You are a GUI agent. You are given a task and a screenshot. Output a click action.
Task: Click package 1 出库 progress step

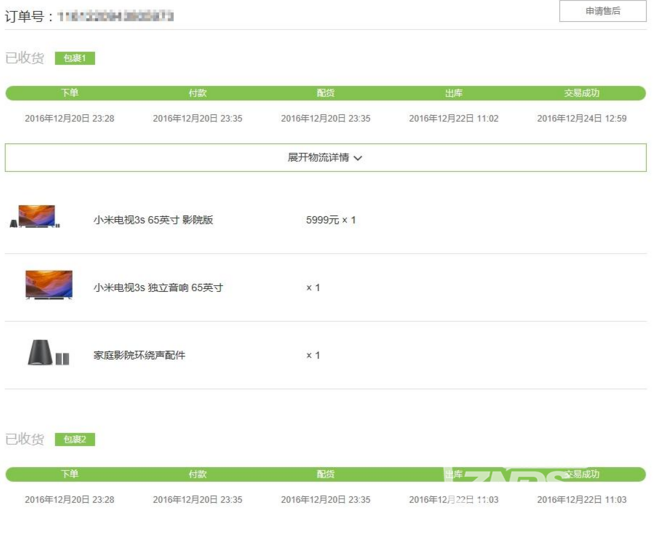[x=454, y=93]
